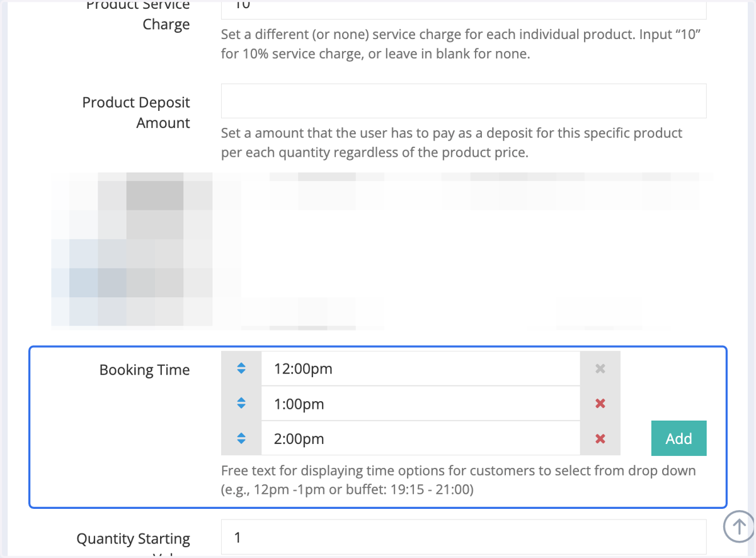This screenshot has width=756, height=558.
Task: Jump to top with the arrow button
Action: click(x=739, y=525)
